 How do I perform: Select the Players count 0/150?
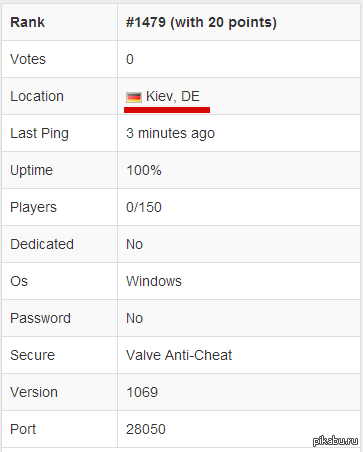coord(144,207)
